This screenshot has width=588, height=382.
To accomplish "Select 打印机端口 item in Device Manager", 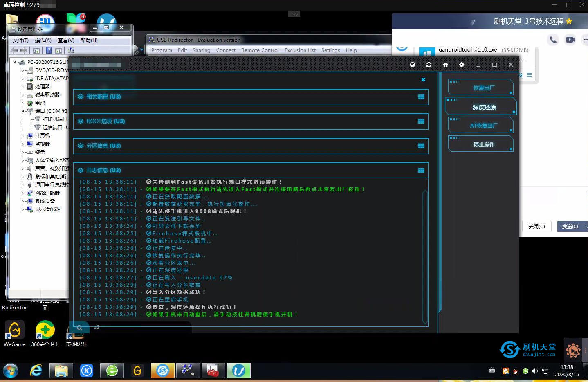I will pyautogui.click(x=55, y=119).
